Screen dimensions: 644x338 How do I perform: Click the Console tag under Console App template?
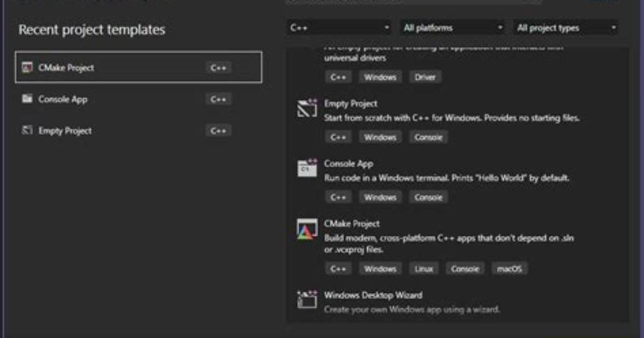[x=428, y=197]
